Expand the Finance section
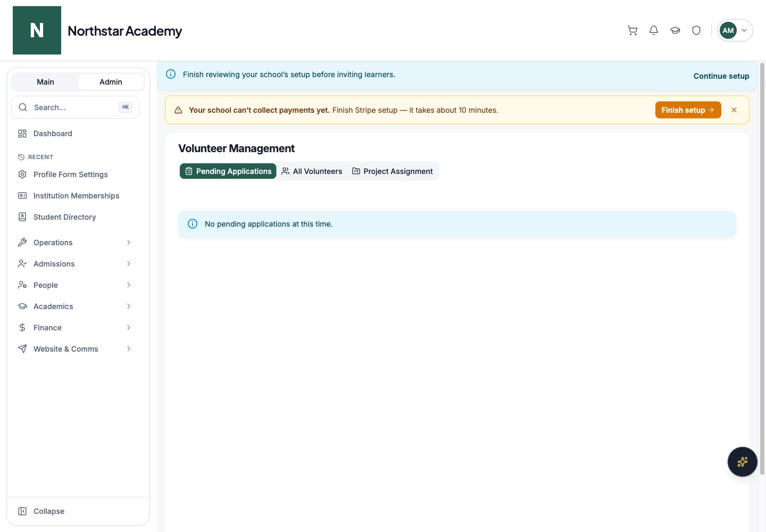766x532 pixels. pyautogui.click(x=75, y=328)
